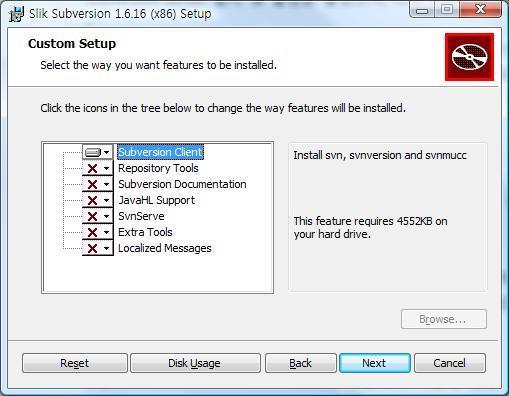Go Back to the previous step
The height and width of the screenshot is (396, 509).
click(301, 363)
